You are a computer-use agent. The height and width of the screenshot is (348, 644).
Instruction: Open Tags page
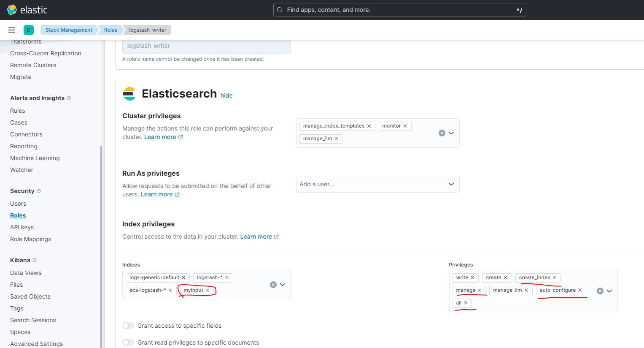pyautogui.click(x=17, y=308)
